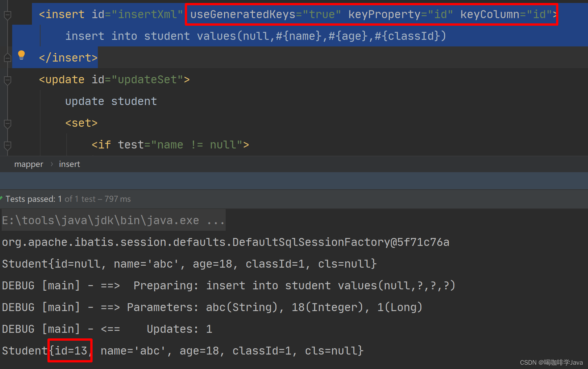588x369 pixels.
Task: Click the java.exe command line link
Action: tap(113, 220)
